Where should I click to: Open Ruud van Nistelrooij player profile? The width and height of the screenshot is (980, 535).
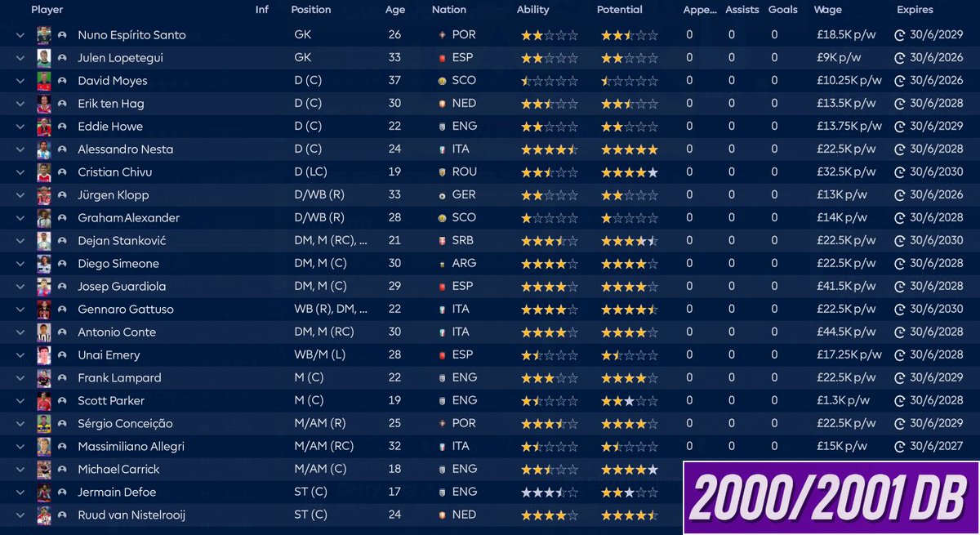(x=131, y=515)
